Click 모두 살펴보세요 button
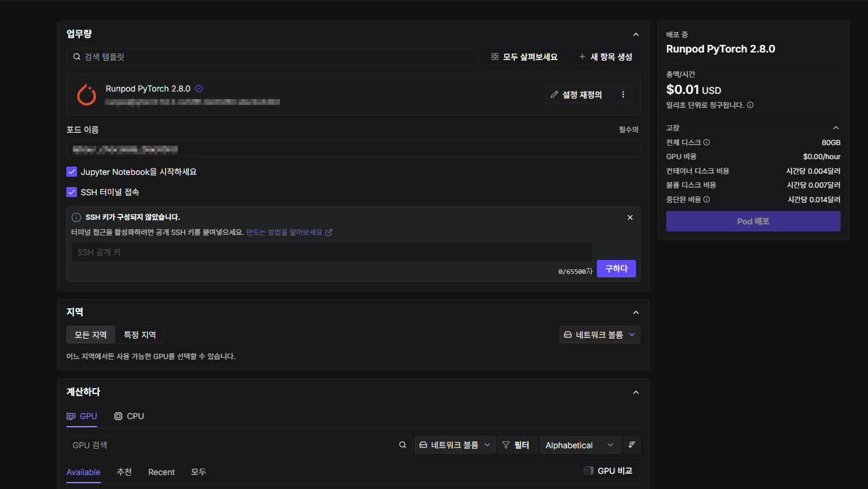The width and height of the screenshot is (868, 489). coord(524,57)
